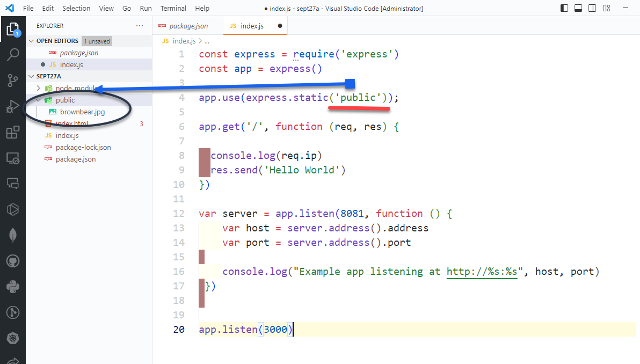Open the MongoDB leaf icon view
640x364 pixels.
pos(13,235)
